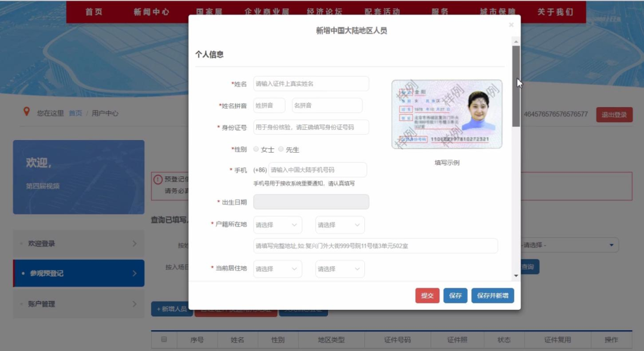The image size is (644, 351).
Task: Click the scroll up arrow in the dialog
Action: click(x=516, y=41)
